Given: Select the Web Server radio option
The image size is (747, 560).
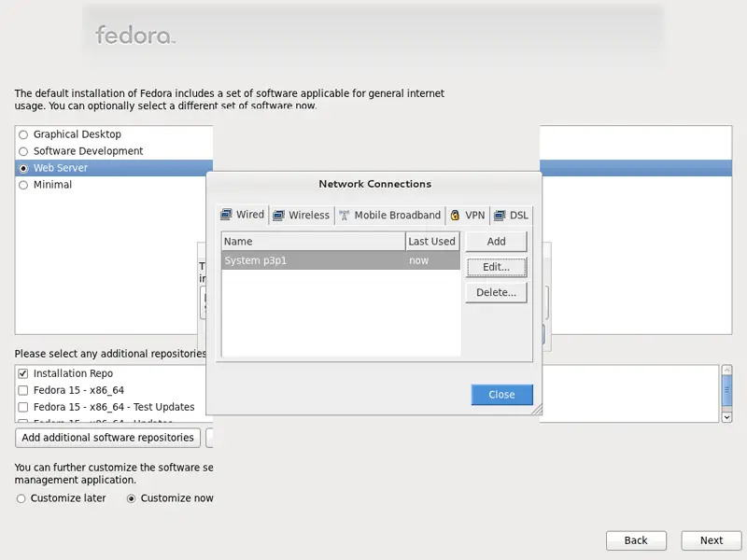Looking at the screenshot, I should [x=23, y=168].
